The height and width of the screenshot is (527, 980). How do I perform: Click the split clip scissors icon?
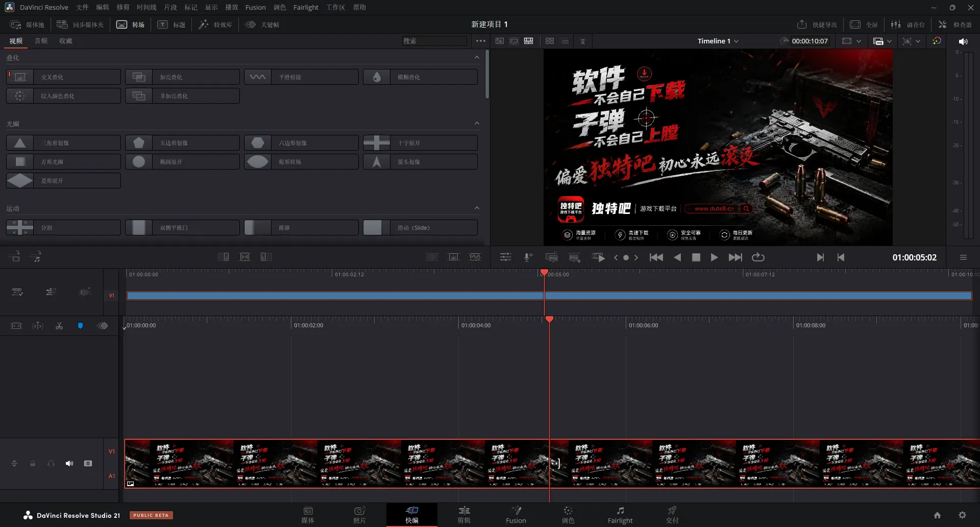pyautogui.click(x=59, y=326)
